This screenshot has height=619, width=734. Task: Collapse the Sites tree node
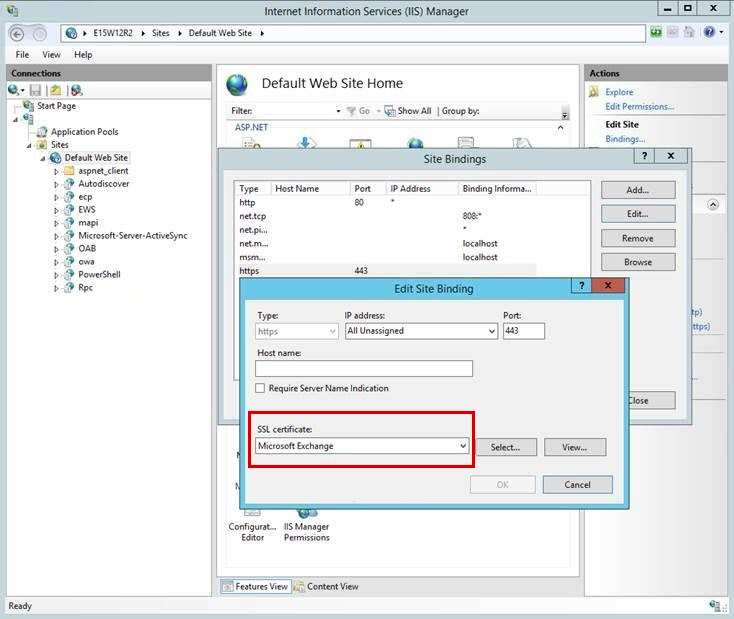point(29,146)
